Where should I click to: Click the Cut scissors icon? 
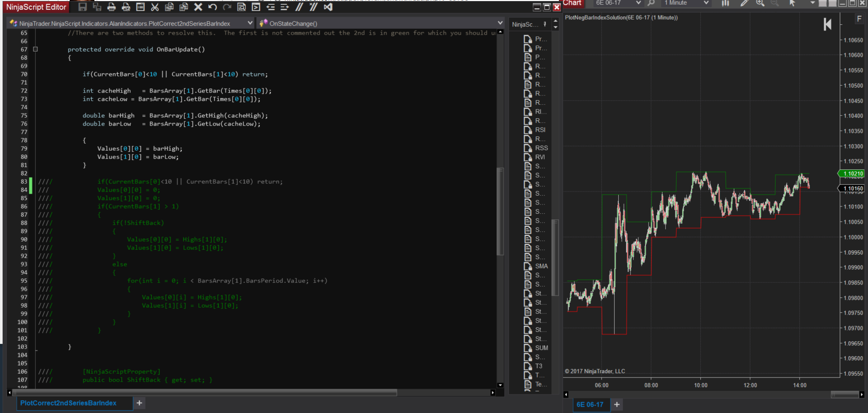click(x=155, y=7)
